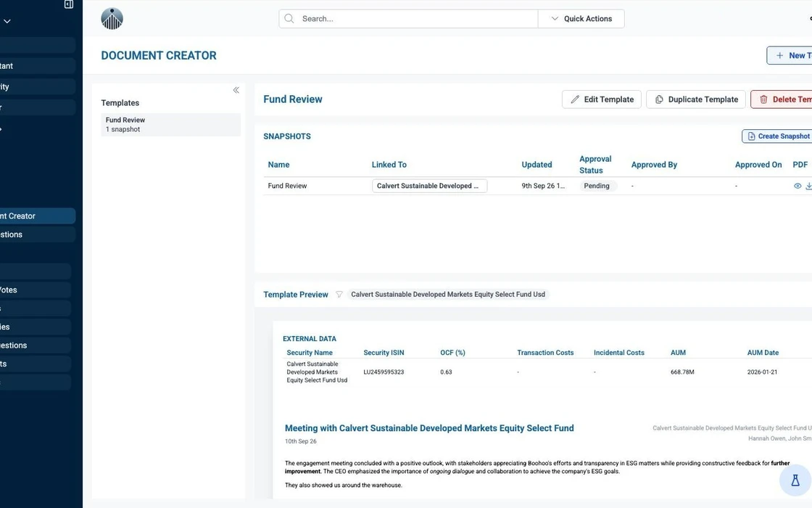812x508 pixels.
Task: Click the DOCUMENT CREATOR page title
Action: pyautogui.click(x=159, y=55)
